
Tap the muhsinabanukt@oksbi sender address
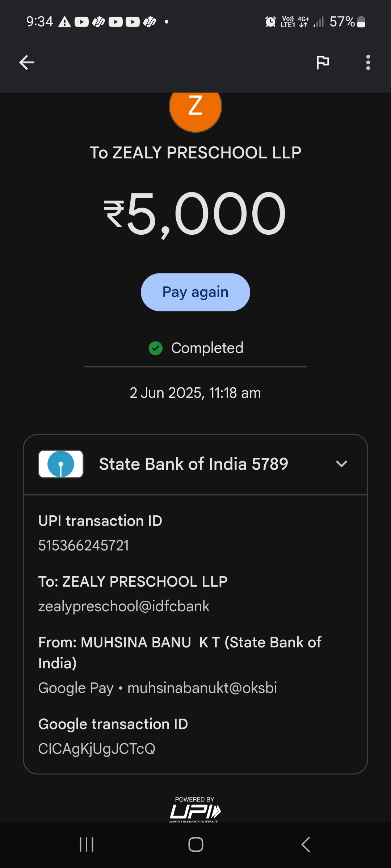pos(202,688)
